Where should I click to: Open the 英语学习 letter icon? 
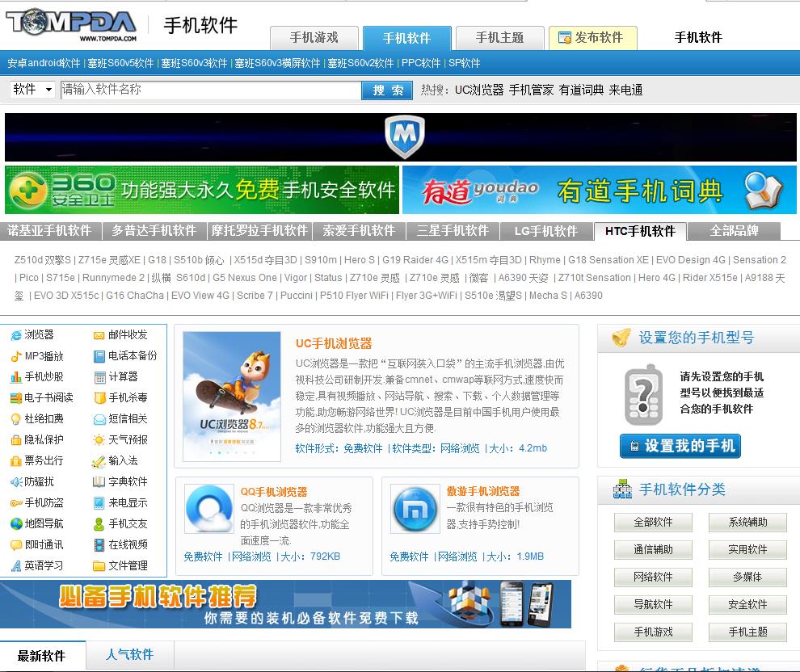coord(16,566)
